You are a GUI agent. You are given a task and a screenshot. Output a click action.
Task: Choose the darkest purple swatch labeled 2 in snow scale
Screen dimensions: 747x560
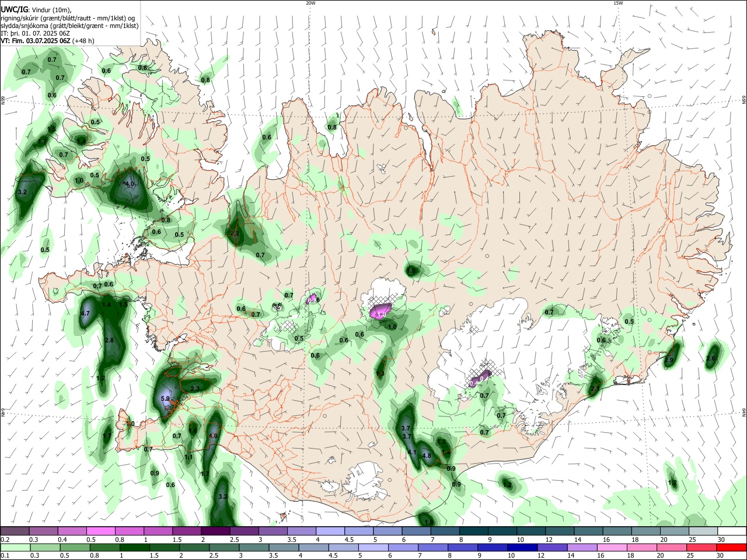215,531
